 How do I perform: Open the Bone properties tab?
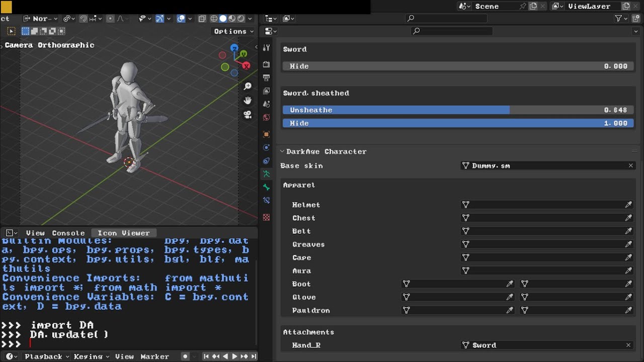[267, 187]
